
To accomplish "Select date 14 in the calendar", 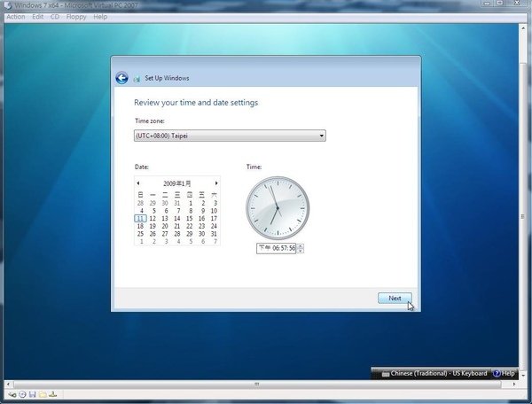I will [x=177, y=218].
